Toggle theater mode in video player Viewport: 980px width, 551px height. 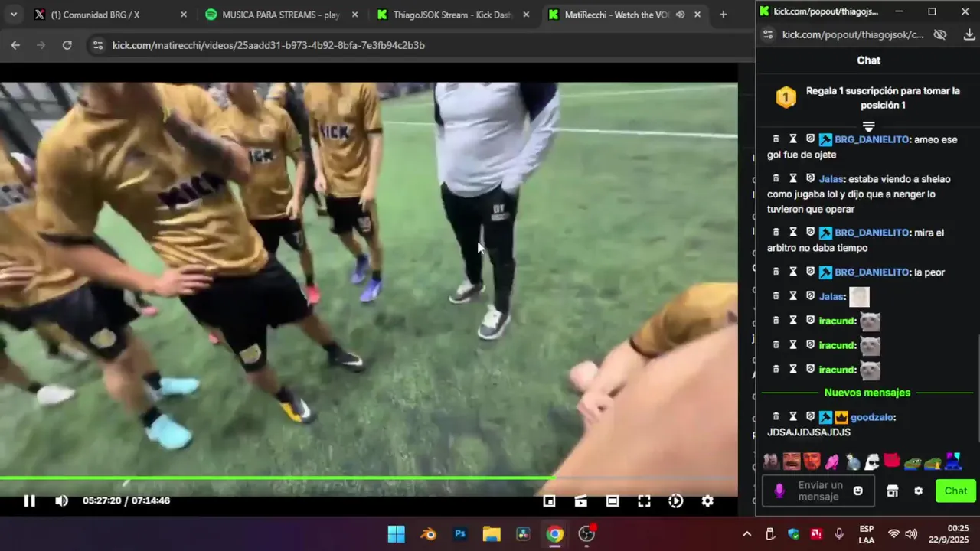[x=612, y=500]
